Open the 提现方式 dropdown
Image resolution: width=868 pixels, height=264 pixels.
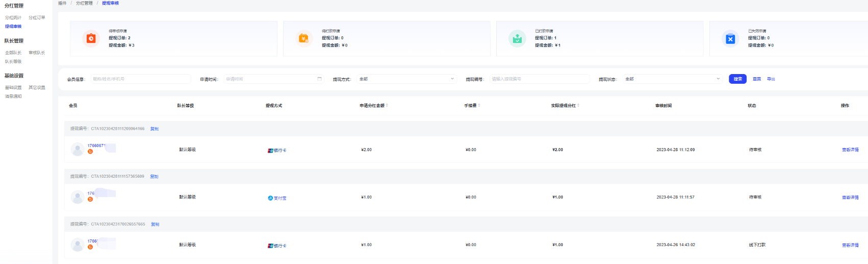(406, 79)
